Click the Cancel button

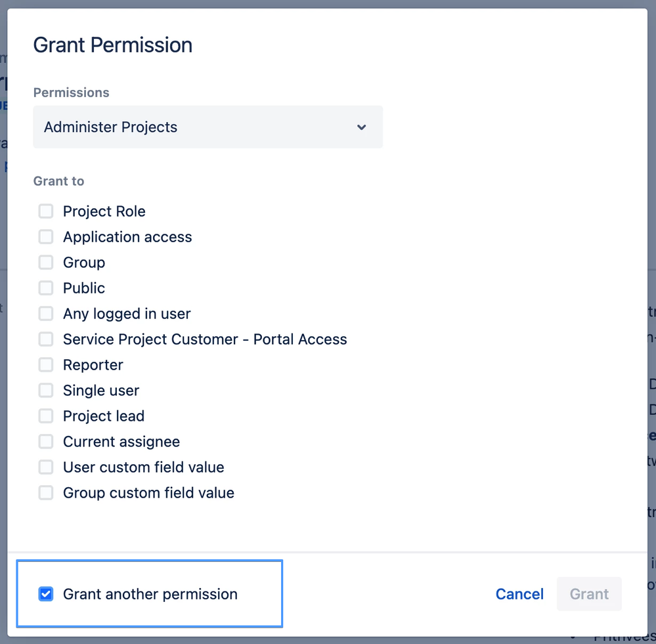pyautogui.click(x=519, y=593)
